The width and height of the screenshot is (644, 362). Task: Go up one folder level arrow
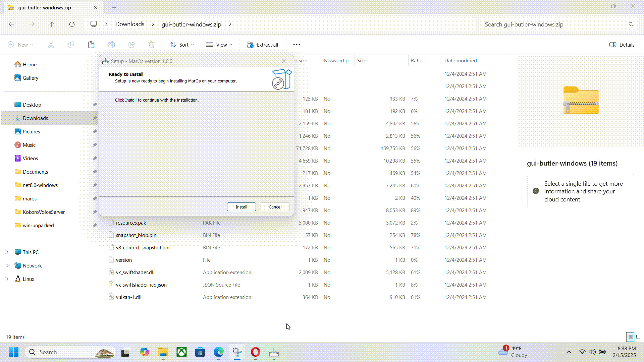click(52, 24)
